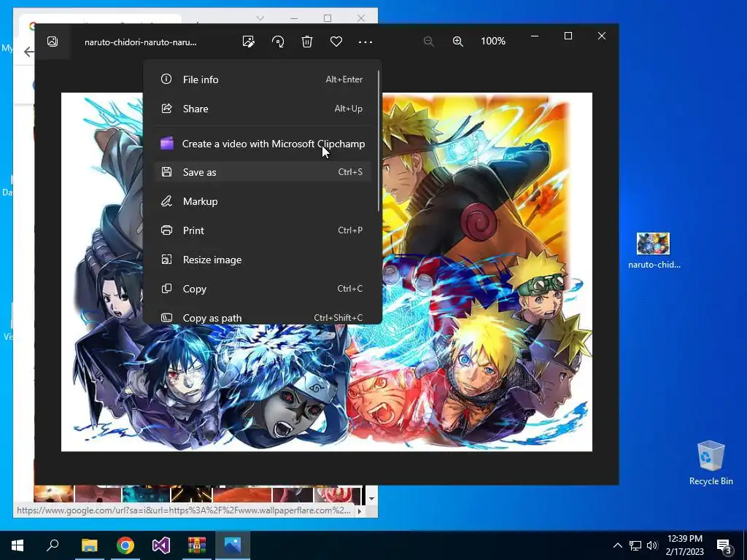Open File Explorer from the taskbar

click(89, 545)
